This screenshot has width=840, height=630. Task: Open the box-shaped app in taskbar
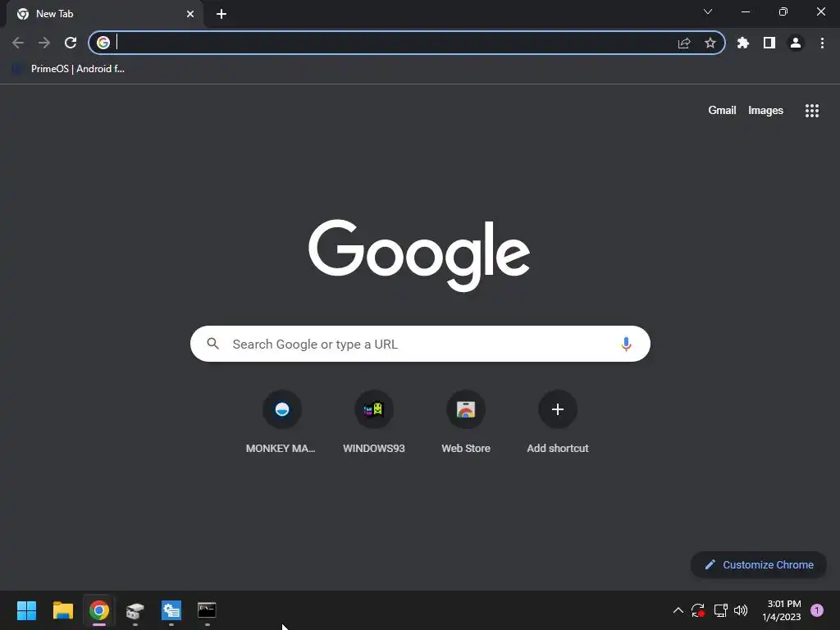[x=135, y=610]
